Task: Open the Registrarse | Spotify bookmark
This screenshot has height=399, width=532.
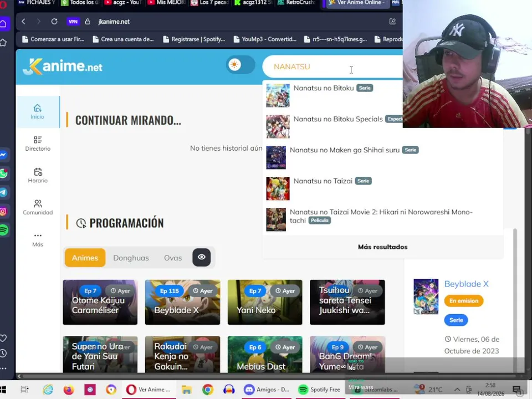Action: point(194,39)
